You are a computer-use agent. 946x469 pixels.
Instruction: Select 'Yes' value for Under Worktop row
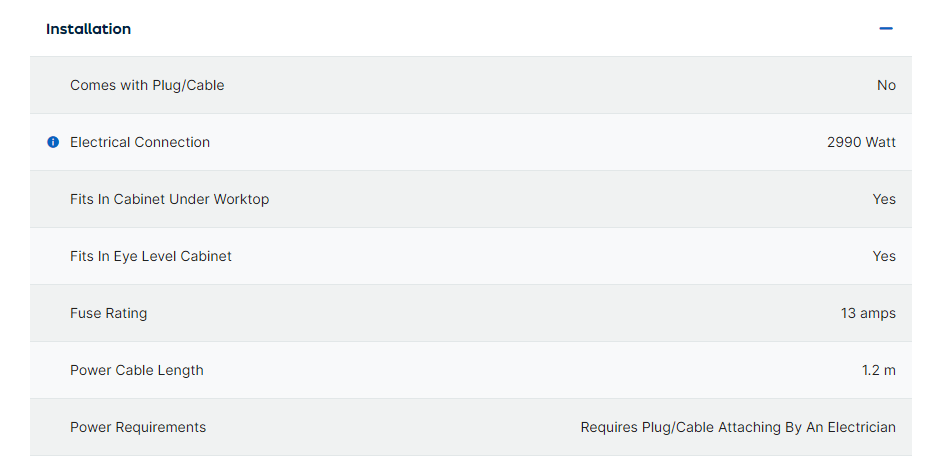(884, 199)
